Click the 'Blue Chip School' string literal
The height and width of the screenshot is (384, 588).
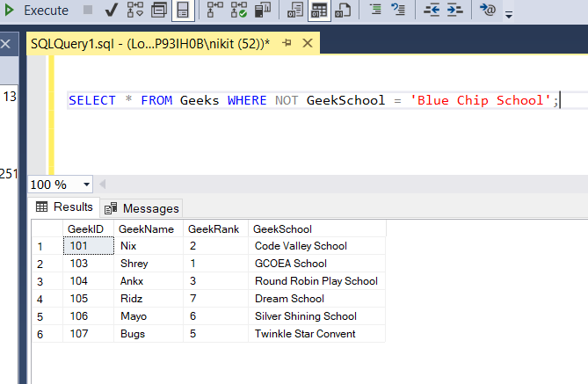tap(480, 100)
